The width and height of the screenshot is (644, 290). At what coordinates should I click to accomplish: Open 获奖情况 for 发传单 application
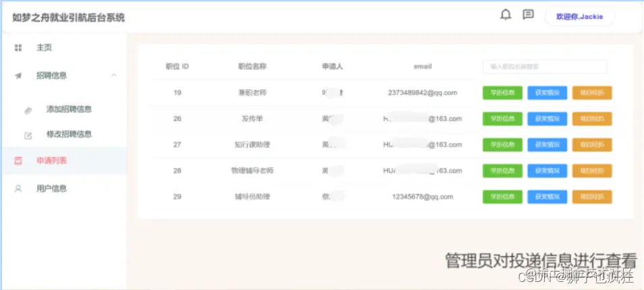(x=547, y=119)
